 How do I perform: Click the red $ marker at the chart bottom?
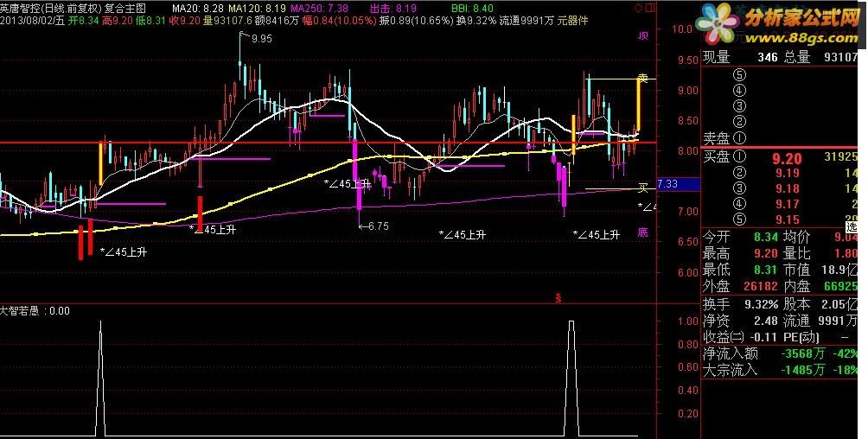[x=558, y=298]
